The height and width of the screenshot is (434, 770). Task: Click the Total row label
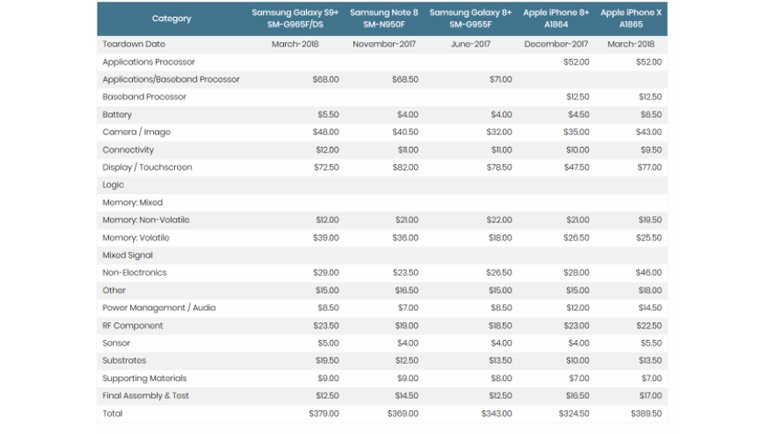click(113, 413)
